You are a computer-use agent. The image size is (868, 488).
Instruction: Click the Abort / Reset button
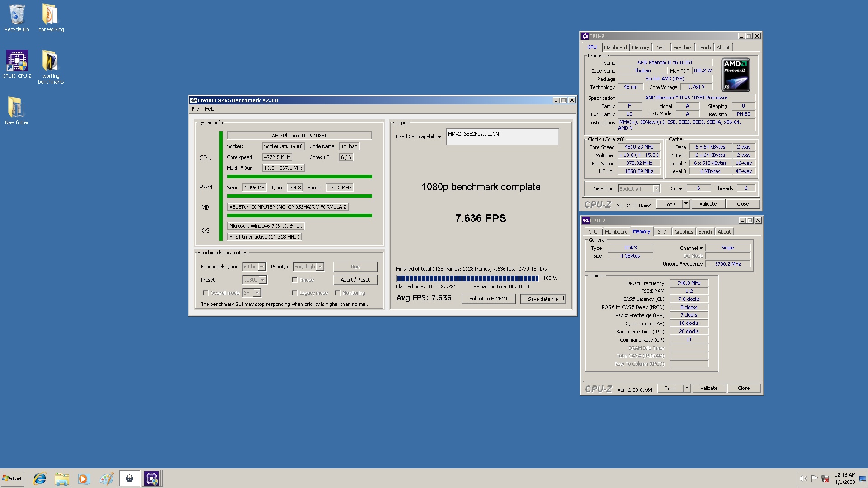pyautogui.click(x=355, y=280)
